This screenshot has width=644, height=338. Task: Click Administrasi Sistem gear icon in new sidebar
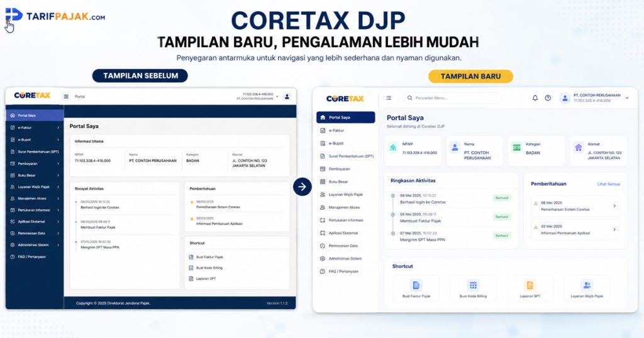click(323, 259)
